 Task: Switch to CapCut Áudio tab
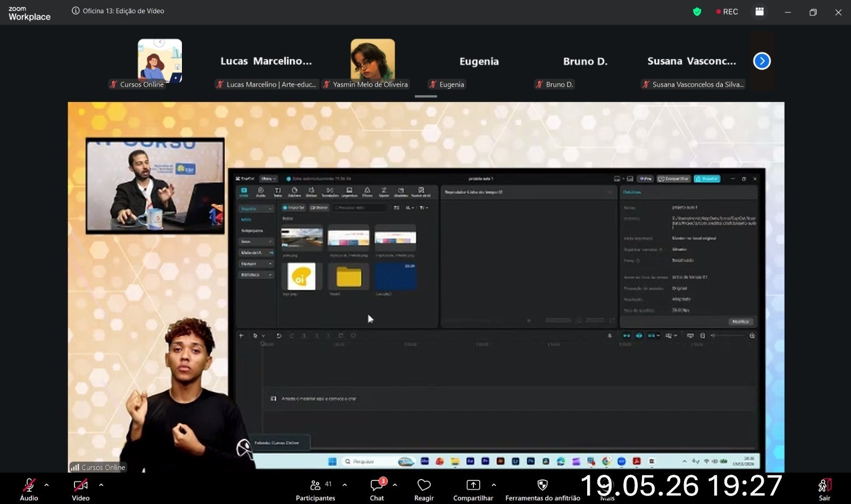[261, 192]
